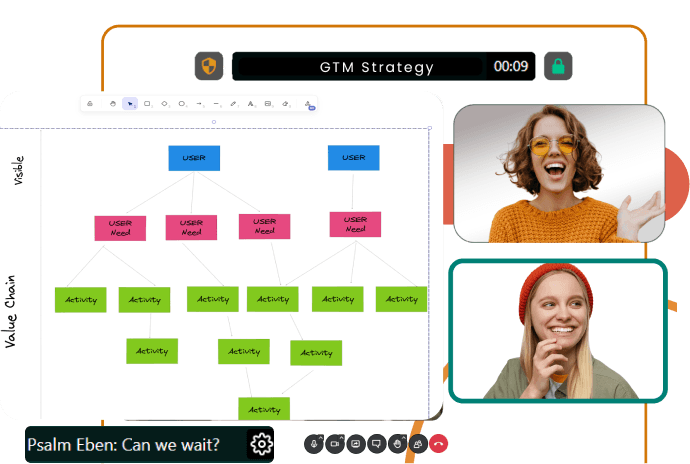Open caption settings gear

click(261, 444)
